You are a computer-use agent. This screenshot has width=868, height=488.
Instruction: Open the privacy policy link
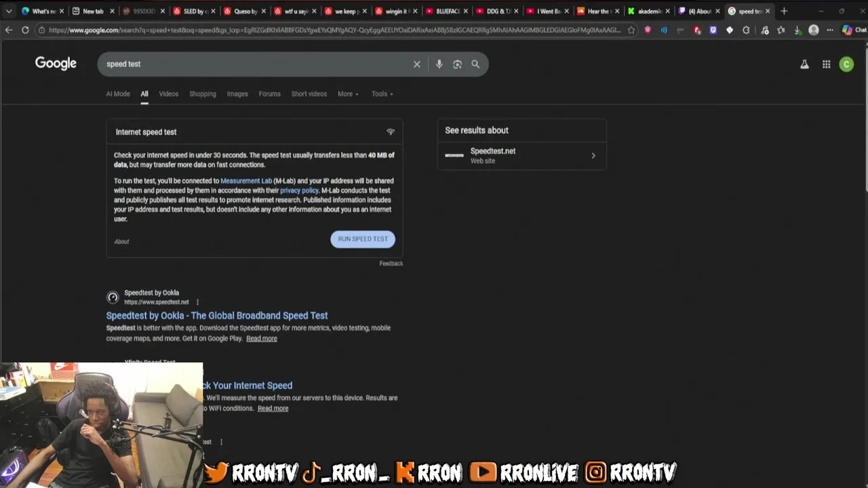pyautogui.click(x=299, y=190)
